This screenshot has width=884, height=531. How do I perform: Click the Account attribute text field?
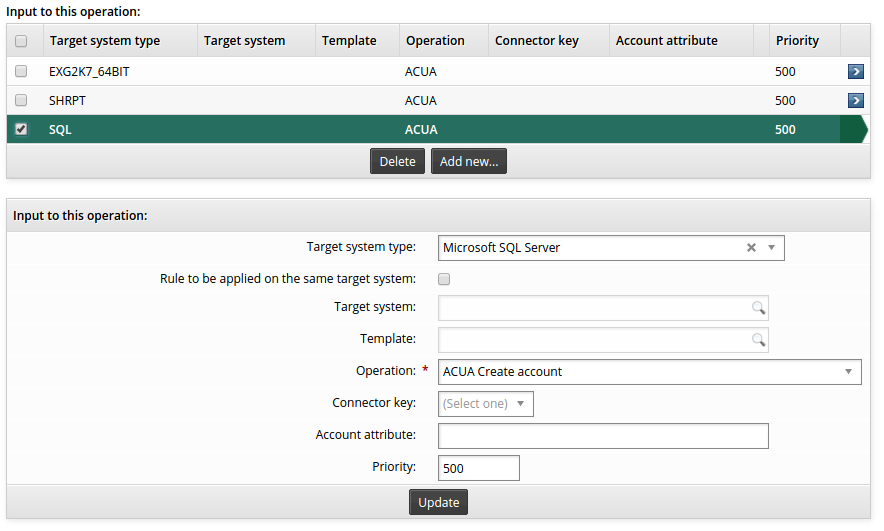(603, 436)
